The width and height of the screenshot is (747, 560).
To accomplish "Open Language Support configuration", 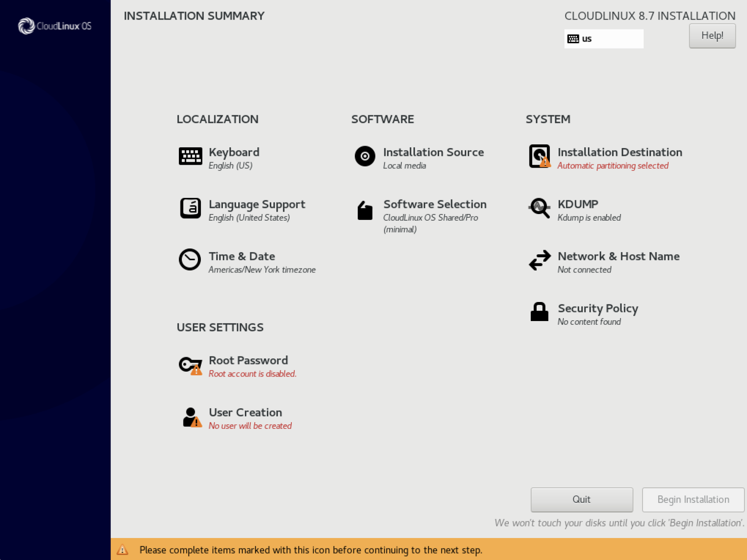I will pos(257,204).
